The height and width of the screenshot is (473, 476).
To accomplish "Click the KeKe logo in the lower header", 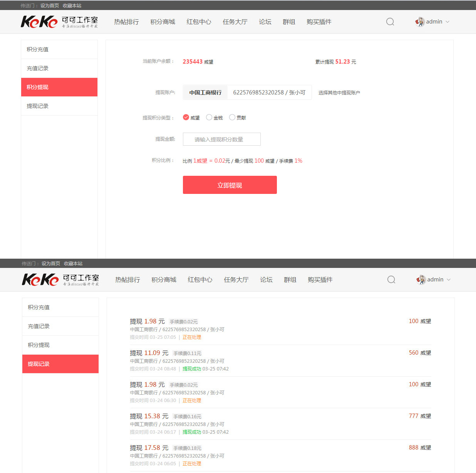I will (60, 279).
